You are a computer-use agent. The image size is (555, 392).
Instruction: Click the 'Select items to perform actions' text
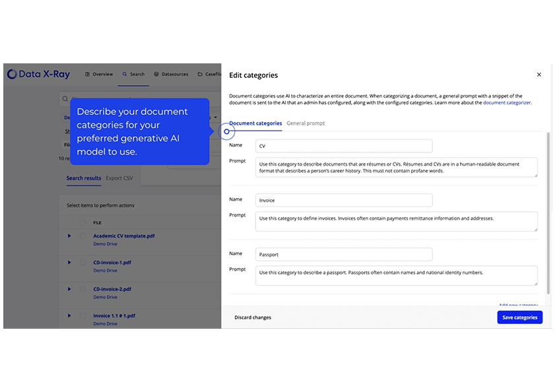tap(100, 205)
